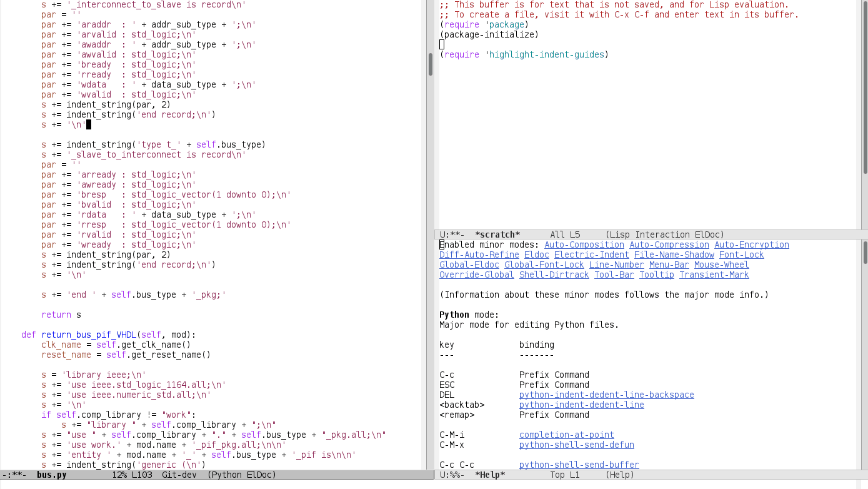Screen dimensions: 868x489
Task: Click 'if self.comp_library != "work"' line
Action: [x=119, y=415]
